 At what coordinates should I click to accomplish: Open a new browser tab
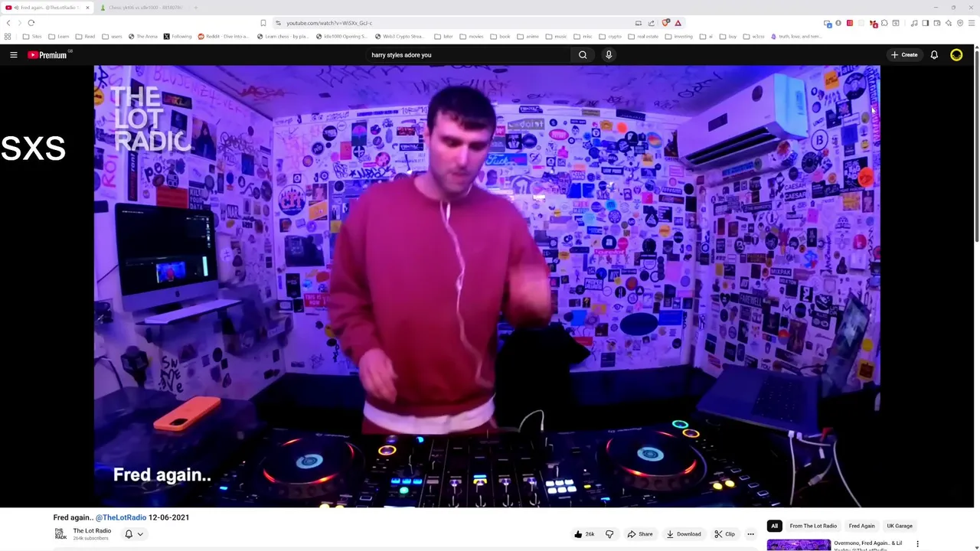tap(195, 8)
